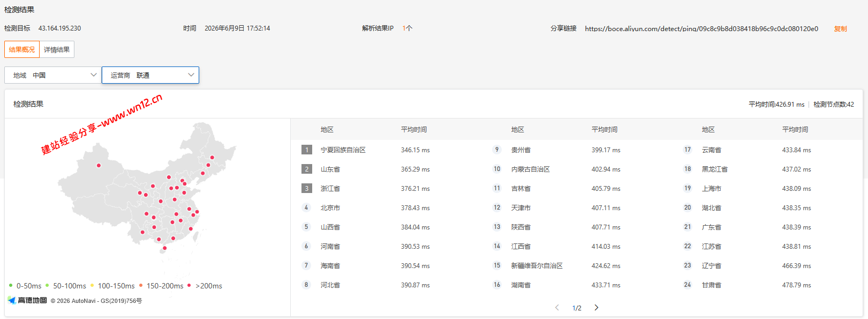Open the 地域 中国 dropdown
The height and width of the screenshot is (319, 868).
point(53,75)
